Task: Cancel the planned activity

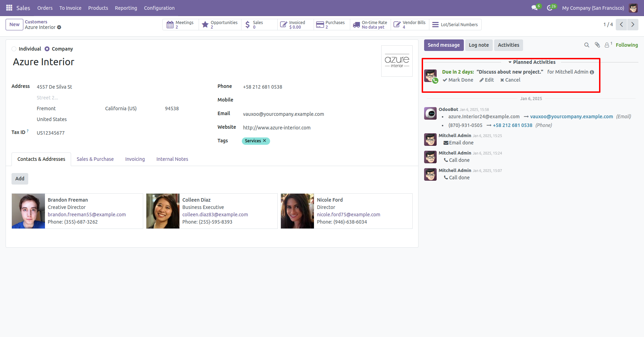Action: coord(510,80)
